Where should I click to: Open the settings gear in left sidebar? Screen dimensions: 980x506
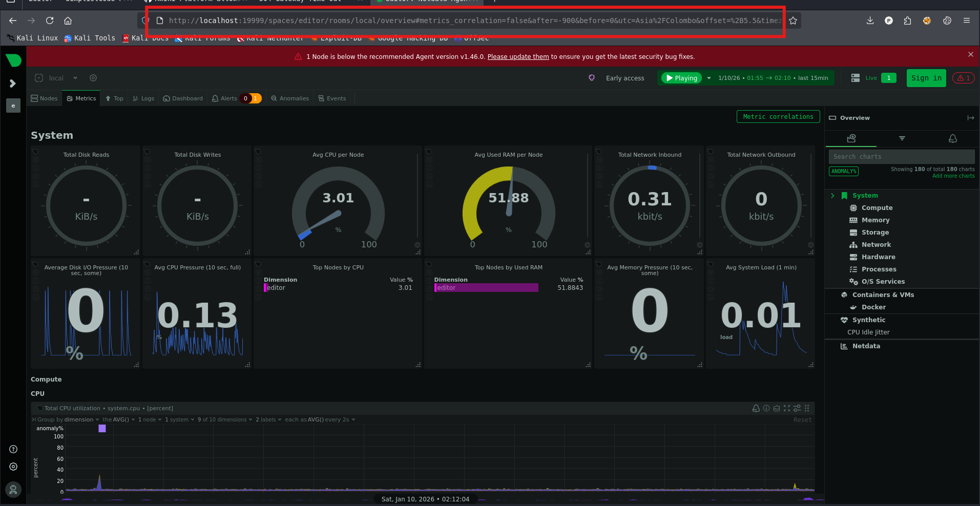(x=13, y=467)
